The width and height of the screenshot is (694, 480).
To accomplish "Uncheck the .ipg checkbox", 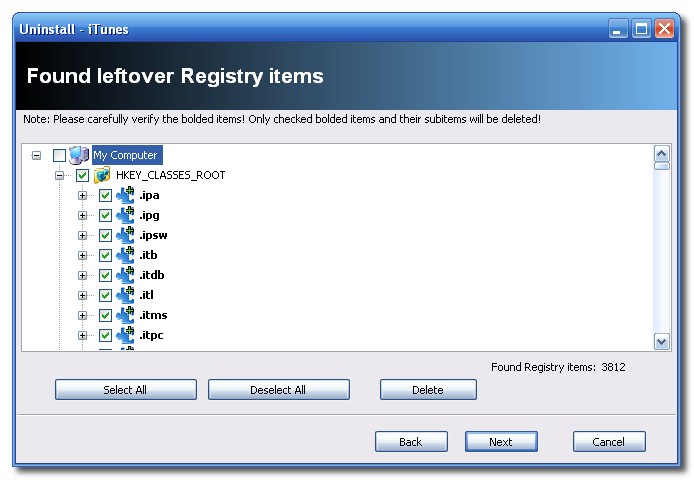I will coord(105,215).
